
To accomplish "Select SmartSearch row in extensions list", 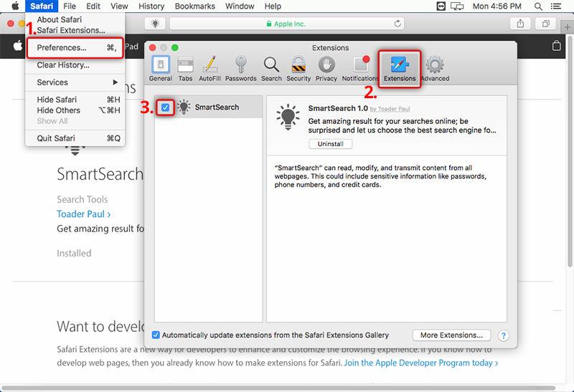I will pyautogui.click(x=209, y=107).
